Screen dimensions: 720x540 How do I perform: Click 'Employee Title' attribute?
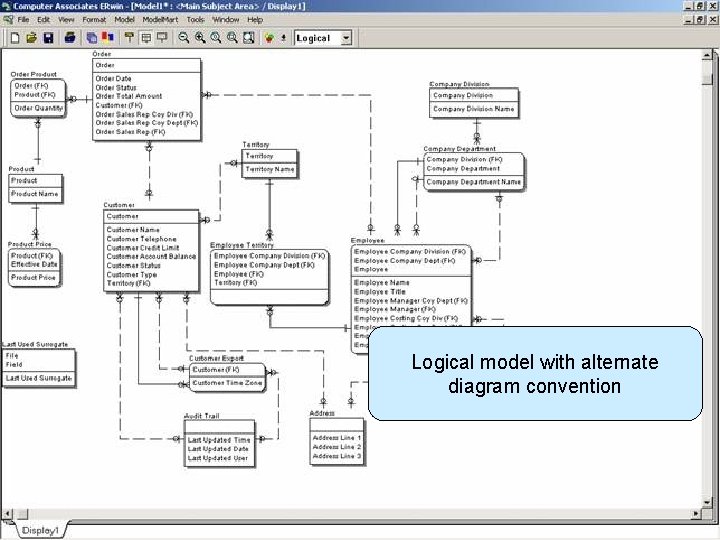pyautogui.click(x=380, y=292)
